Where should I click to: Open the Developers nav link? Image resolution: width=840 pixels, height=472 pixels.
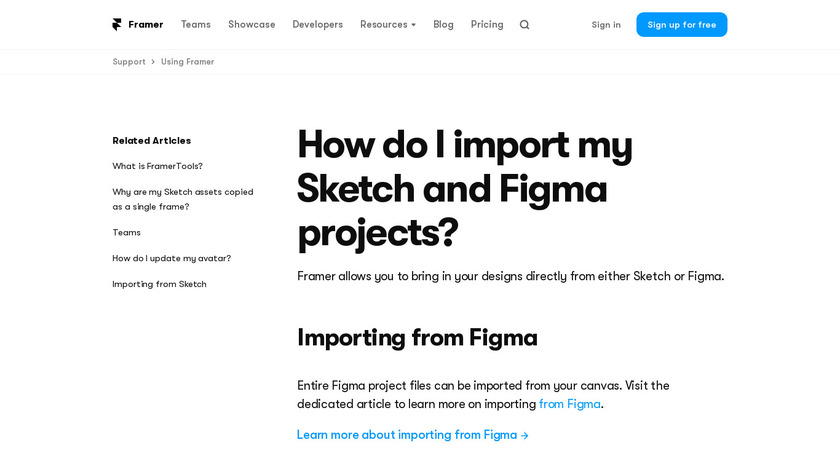coord(317,24)
